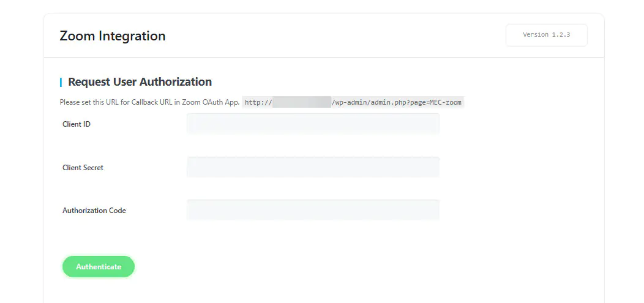Click into the Client Secret field

pos(313,167)
